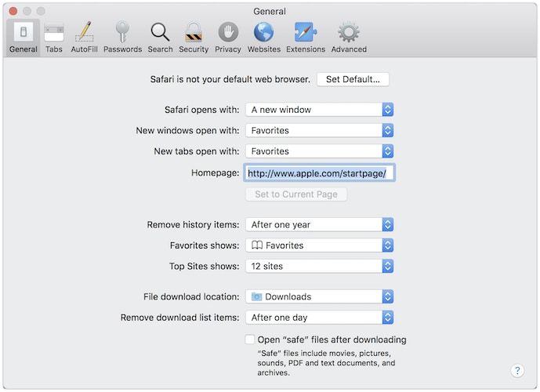
Task: Open the "Favorites shows" dropdown
Action: 319,245
